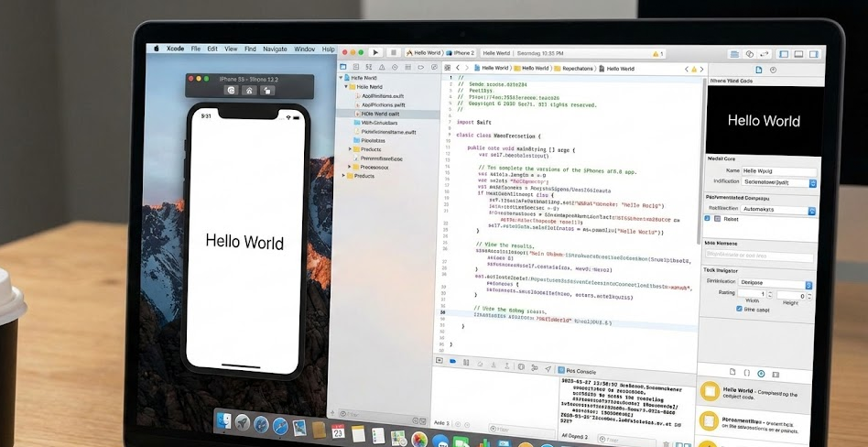868x447 pixels.
Task: Select the Version editor (arrows) icon
Action: point(765,54)
